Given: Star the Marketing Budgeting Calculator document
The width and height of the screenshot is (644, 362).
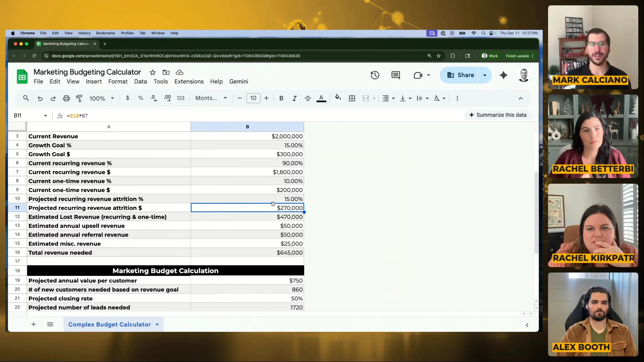Looking at the screenshot, I should (x=153, y=72).
